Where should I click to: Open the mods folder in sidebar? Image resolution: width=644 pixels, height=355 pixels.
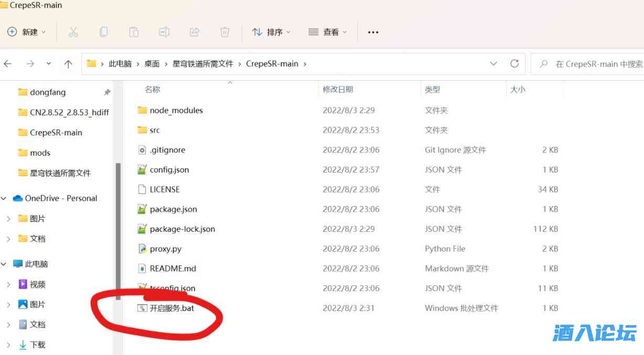coord(40,153)
